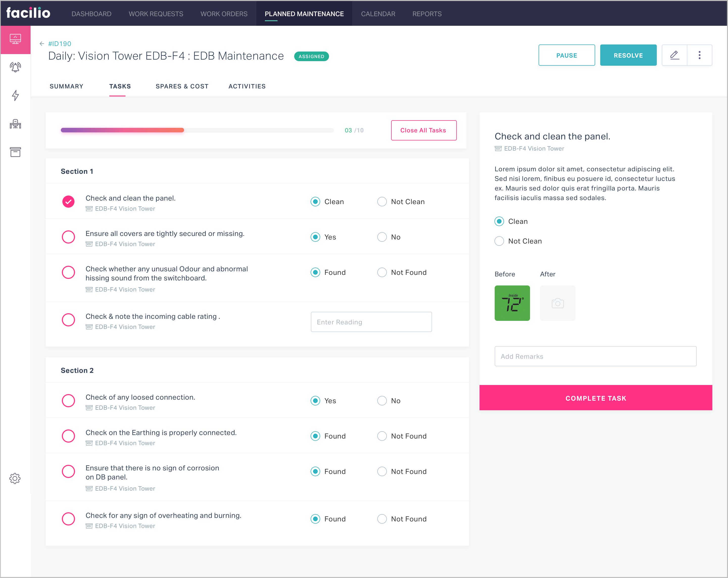The image size is (728, 578).
Task: Open the energy lightning bolt sidebar icon
Action: tap(15, 95)
